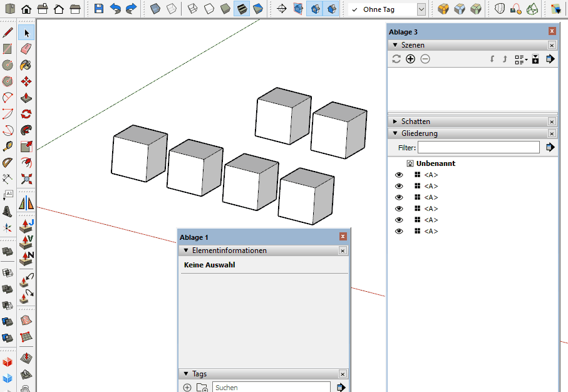The height and width of the screenshot is (392, 568).
Task: Select the Eraser tool
Action: [x=26, y=49]
